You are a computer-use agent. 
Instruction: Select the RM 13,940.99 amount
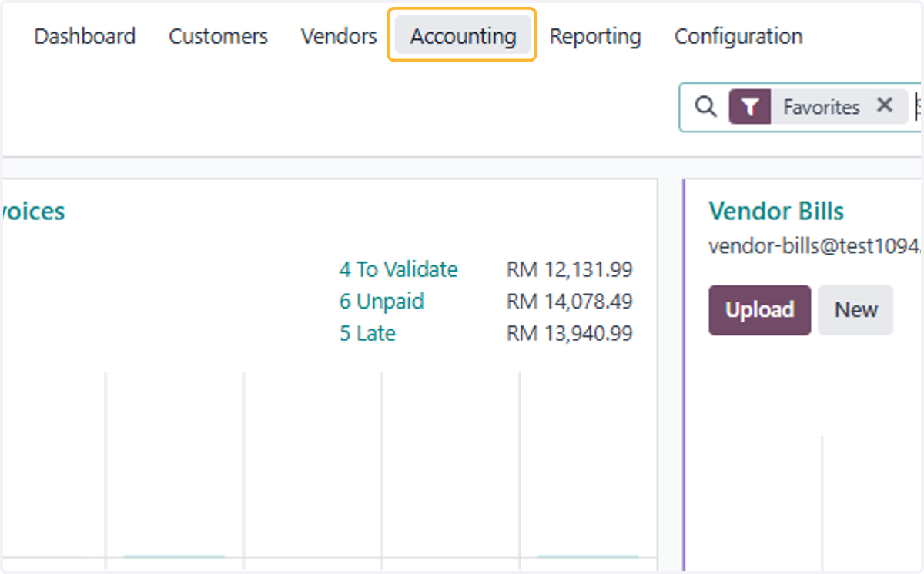570,334
